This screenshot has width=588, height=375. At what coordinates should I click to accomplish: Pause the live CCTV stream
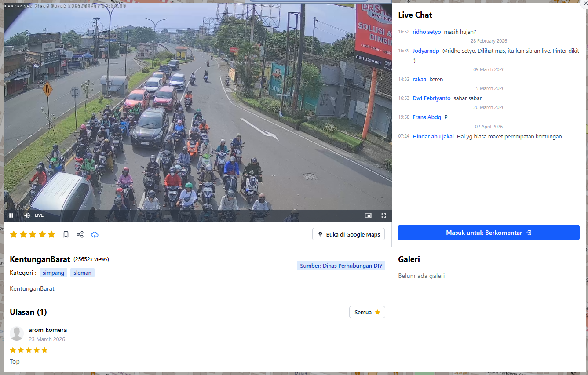click(x=11, y=215)
